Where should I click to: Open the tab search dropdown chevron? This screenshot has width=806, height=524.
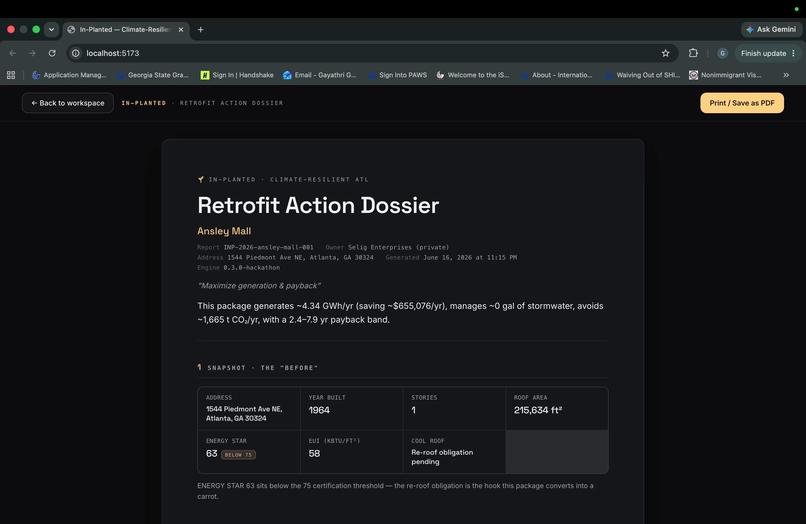(x=51, y=29)
